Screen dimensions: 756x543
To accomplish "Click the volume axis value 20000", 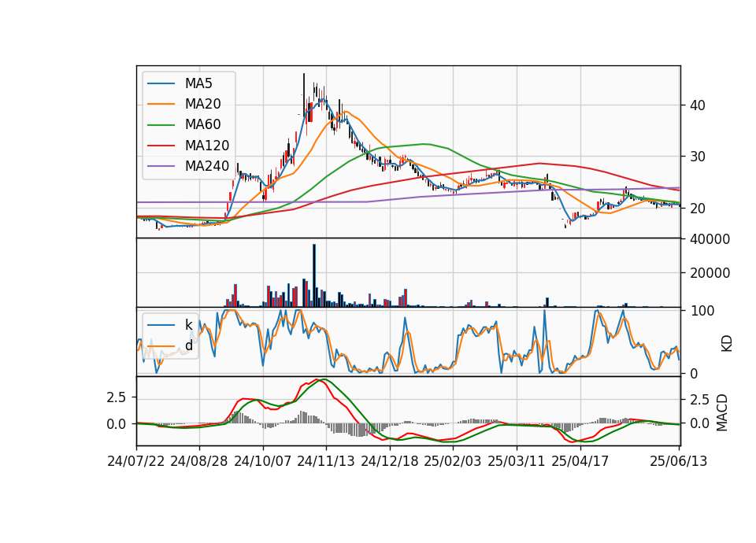I will coord(710,273).
